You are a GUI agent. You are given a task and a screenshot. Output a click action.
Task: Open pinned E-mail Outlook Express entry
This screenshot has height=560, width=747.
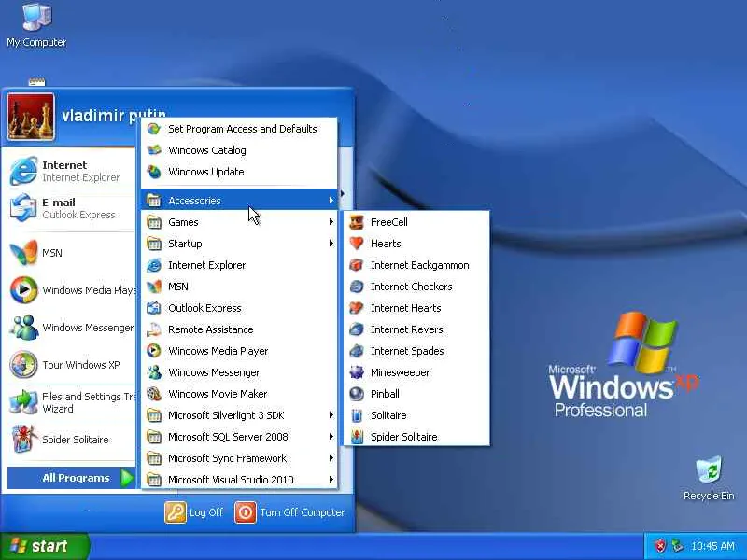click(72, 208)
